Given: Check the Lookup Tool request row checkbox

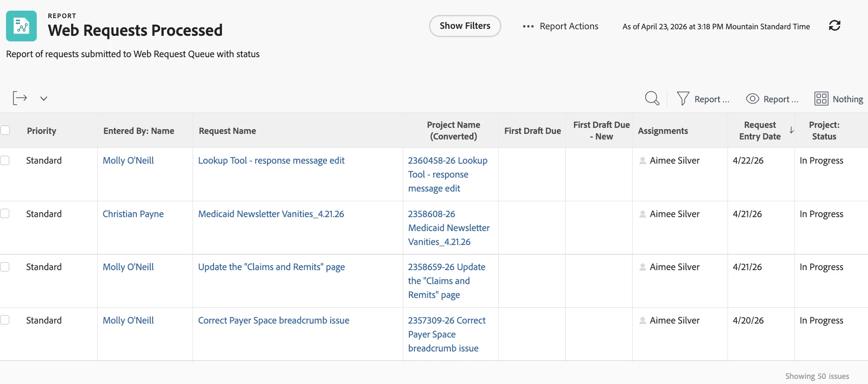Looking at the screenshot, I should 5,160.
